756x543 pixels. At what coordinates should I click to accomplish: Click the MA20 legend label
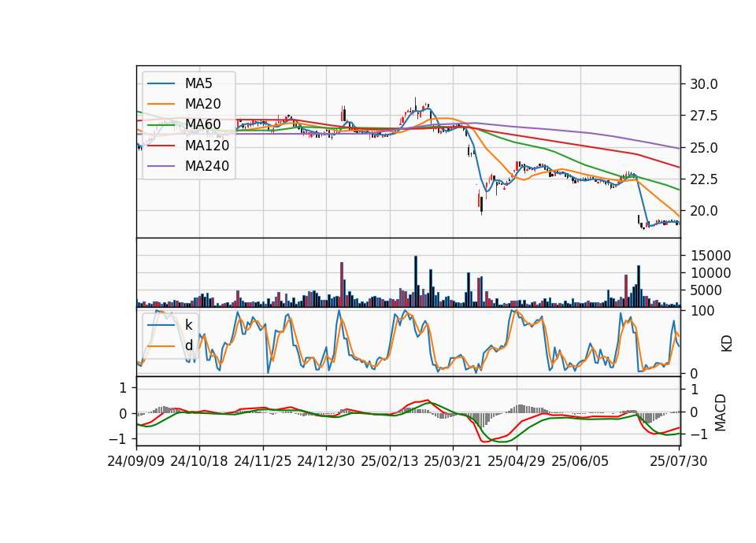pos(202,104)
